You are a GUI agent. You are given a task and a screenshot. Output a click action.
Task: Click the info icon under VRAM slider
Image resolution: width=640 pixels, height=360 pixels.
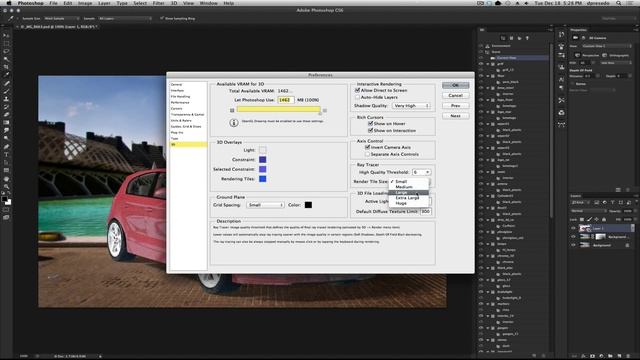[x=233, y=122]
